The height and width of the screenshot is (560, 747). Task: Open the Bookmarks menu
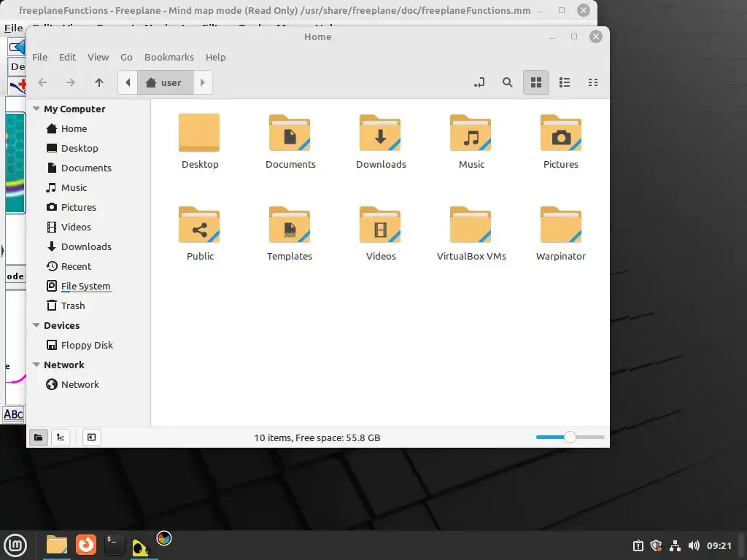coord(169,57)
